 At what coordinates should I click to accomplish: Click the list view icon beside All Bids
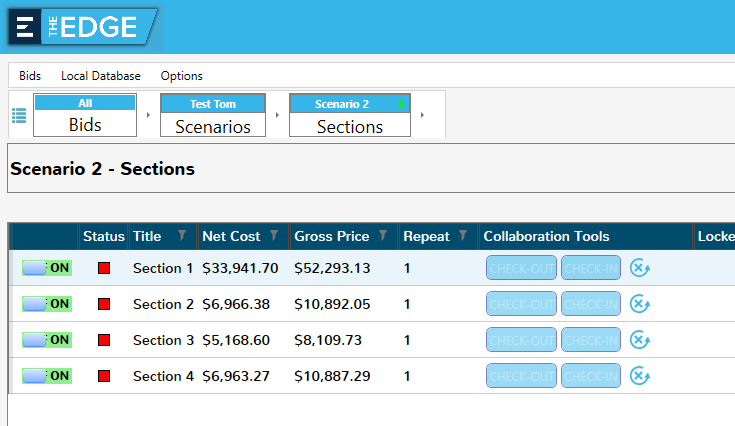tap(19, 115)
